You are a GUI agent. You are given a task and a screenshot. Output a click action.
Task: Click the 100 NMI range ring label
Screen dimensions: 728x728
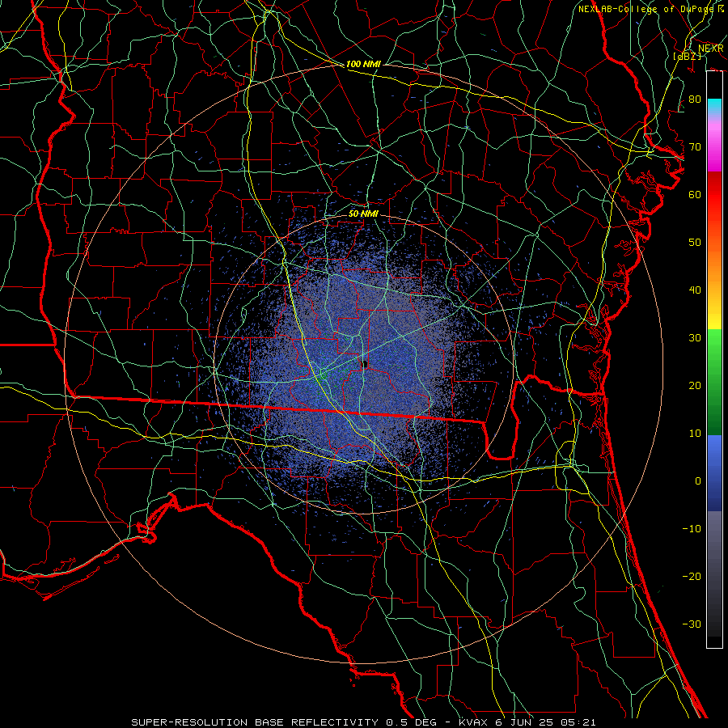pyautogui.click(x=363, y=64)
